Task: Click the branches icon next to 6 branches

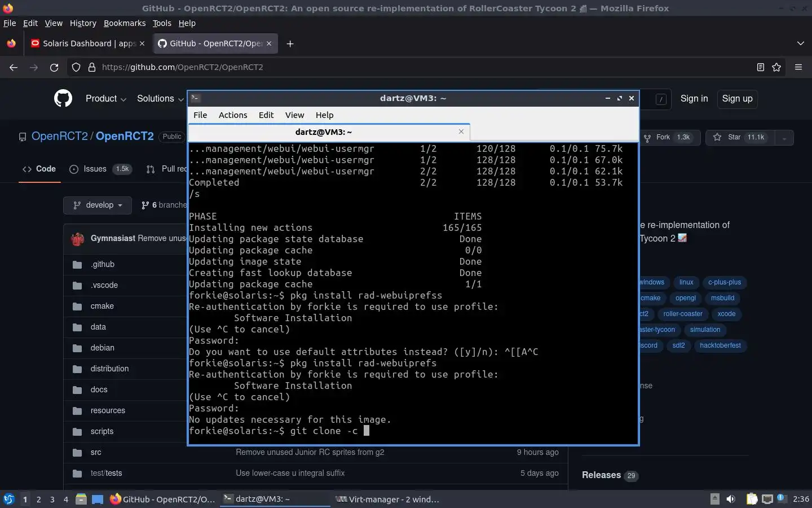Action: [x=145, y=205]
